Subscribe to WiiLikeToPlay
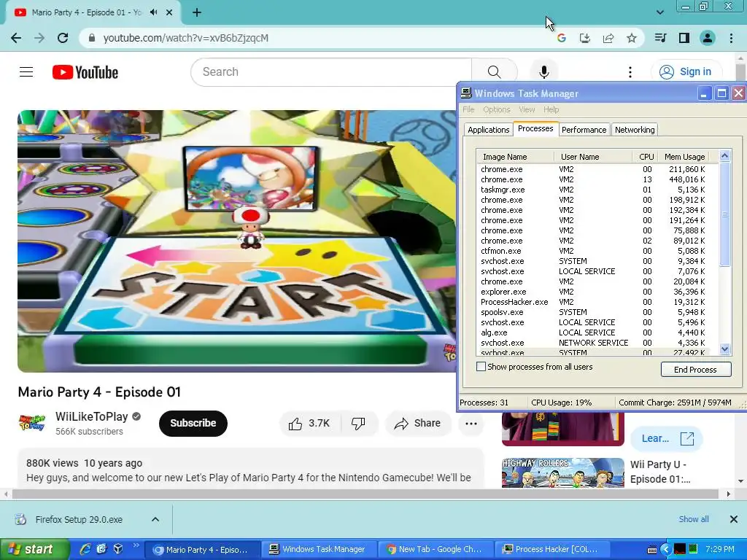747x560 pixels. click(x=193, y=424)
